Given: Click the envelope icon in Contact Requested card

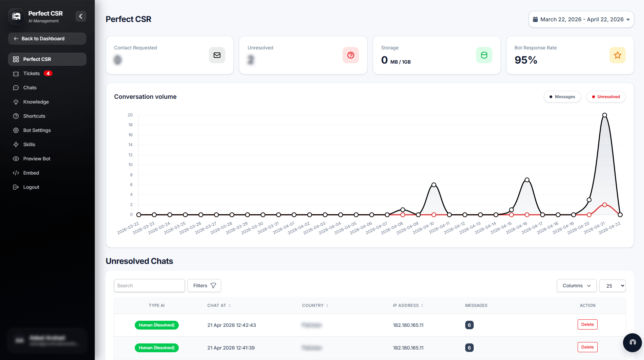Looking at the screenshot, I should point(217,55).
